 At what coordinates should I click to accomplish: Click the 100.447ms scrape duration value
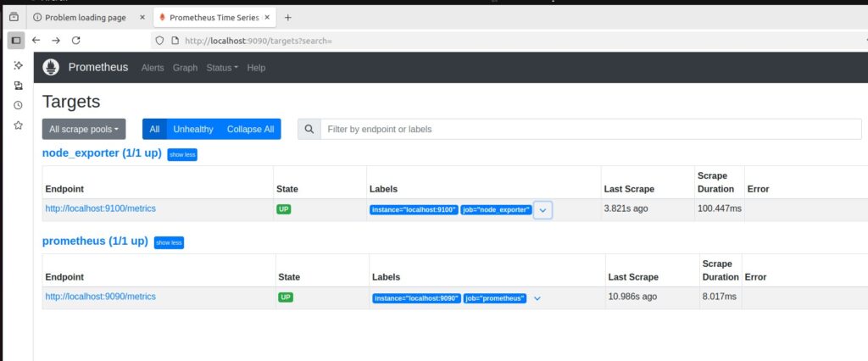point(720,208)
